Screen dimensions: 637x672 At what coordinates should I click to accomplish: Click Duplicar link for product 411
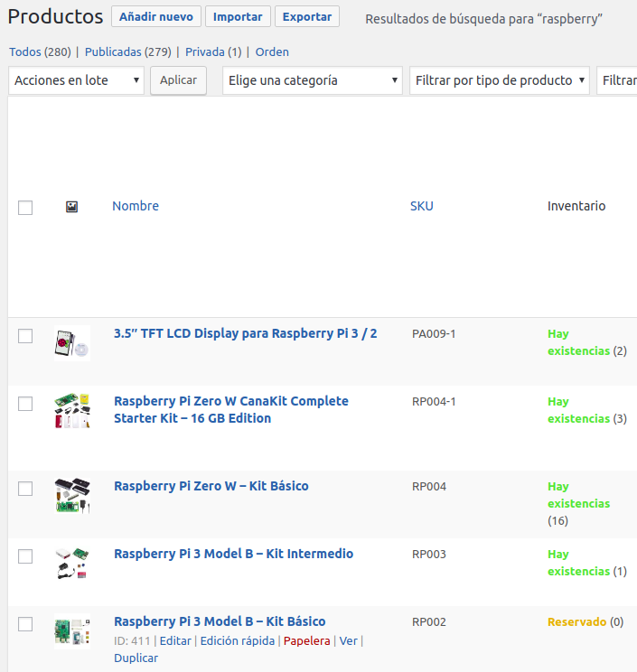[x=136, y=658]
